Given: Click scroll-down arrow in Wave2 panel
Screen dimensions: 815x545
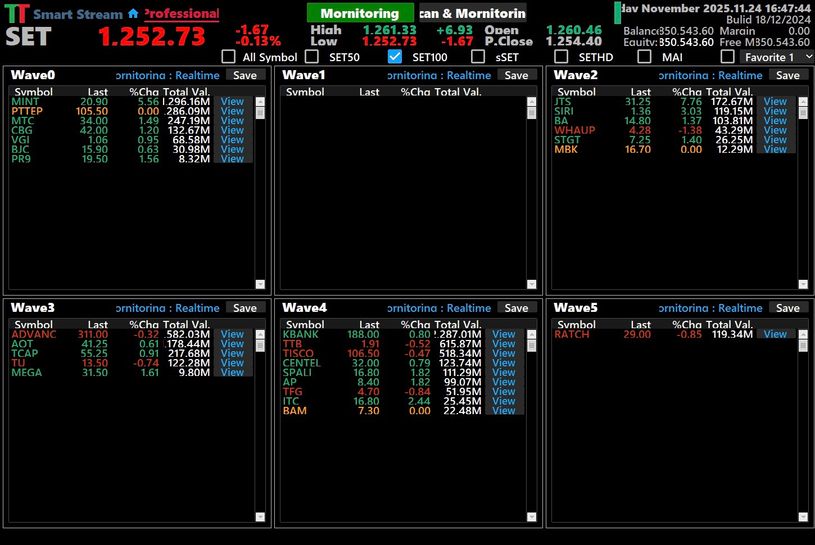Looking at the screenshot, I should 804,285.
